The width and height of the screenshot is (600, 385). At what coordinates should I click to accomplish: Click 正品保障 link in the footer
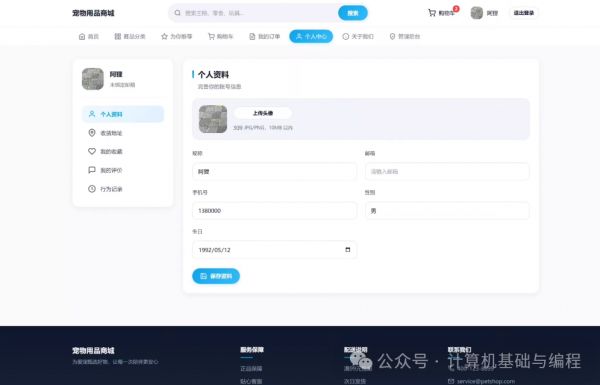point(251,369)
